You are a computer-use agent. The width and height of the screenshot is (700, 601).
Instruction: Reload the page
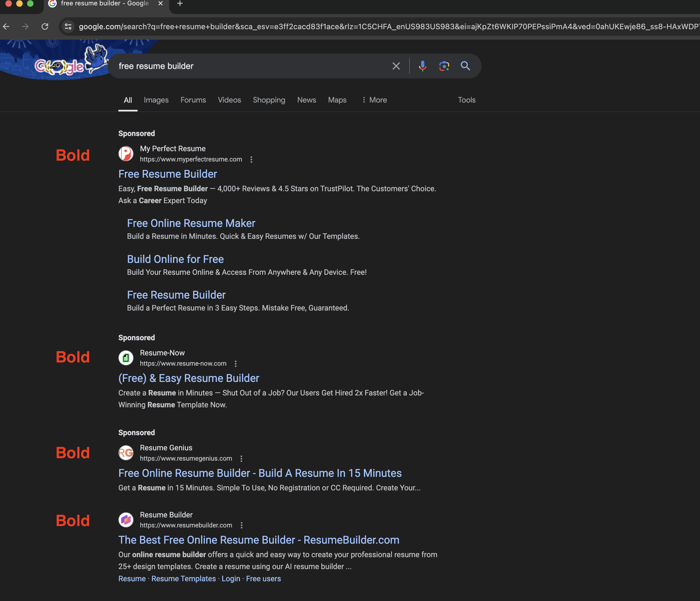[x=45, y=26]
